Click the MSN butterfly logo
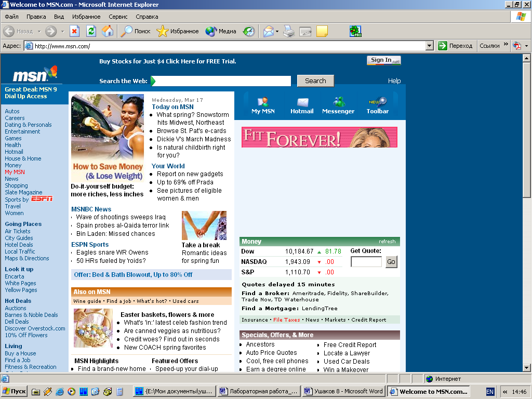 35,74
